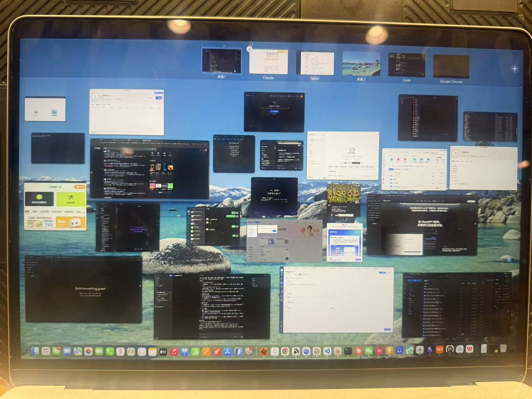
Task: Add a new desktop with the plus button
Action: pyautogui.click(x=514, y=69)
